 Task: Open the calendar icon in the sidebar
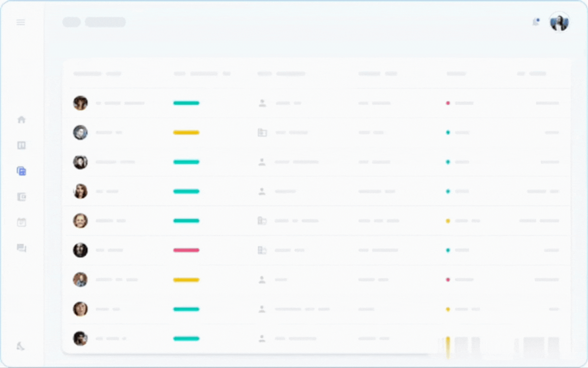coord(22,223)
